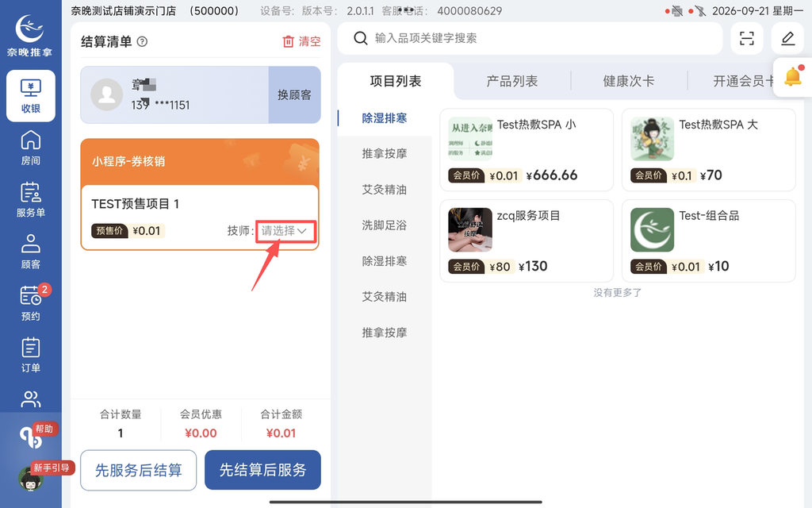Click the customer phone number ending in 1151
This screenshot has width=812, height=508.
[x=160, y=106]
